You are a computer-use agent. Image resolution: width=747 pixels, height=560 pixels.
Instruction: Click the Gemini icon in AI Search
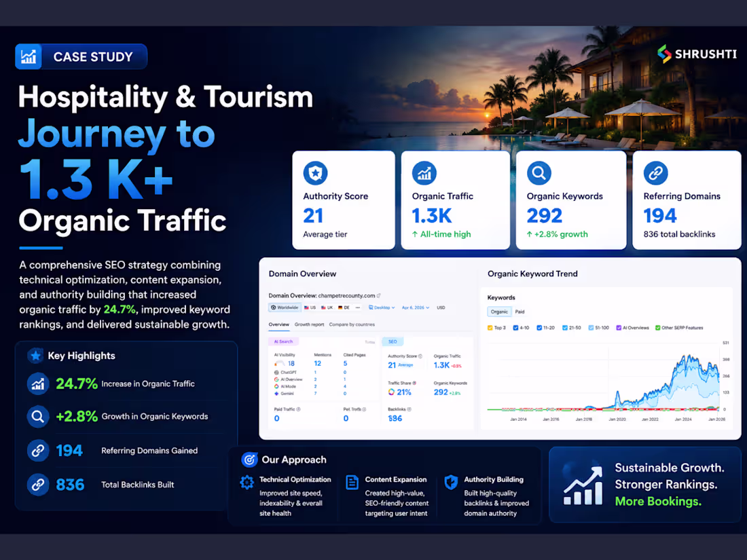(276, 394)
